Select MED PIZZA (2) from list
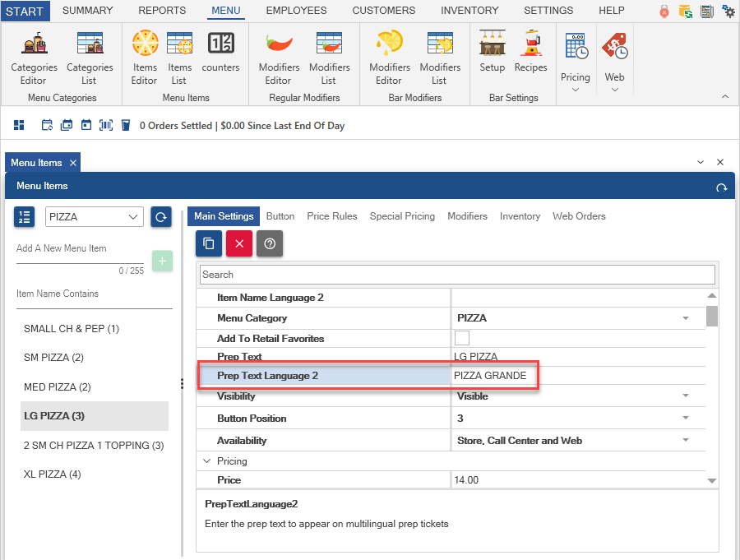The height and width of the screenshot is (560, 740). [x=57, y=387]
